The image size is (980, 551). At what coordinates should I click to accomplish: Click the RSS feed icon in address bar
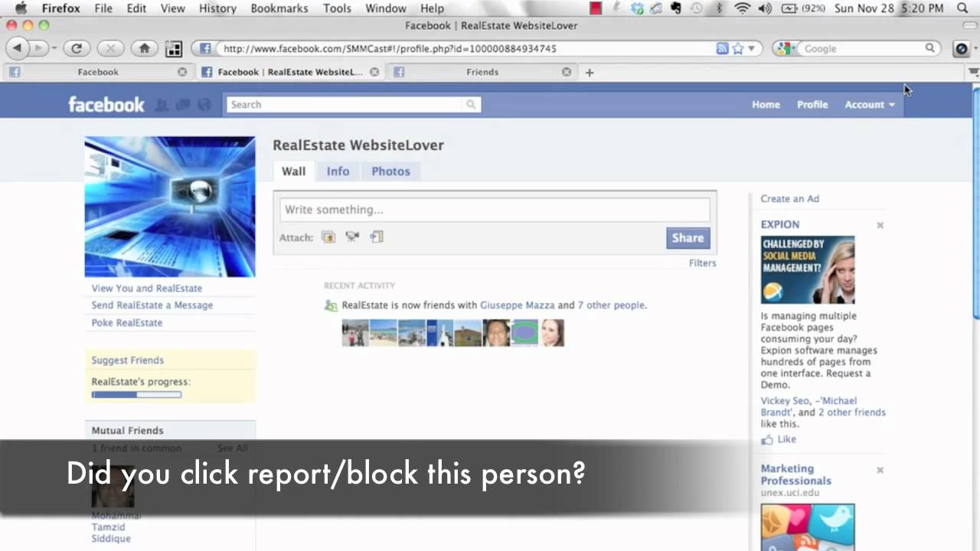pos(722,48)
